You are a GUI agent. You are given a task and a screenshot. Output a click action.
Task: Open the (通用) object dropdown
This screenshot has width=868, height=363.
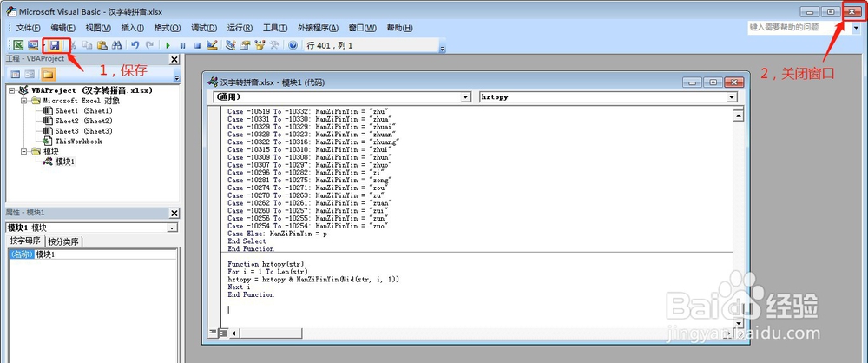[x=465, y=97]
